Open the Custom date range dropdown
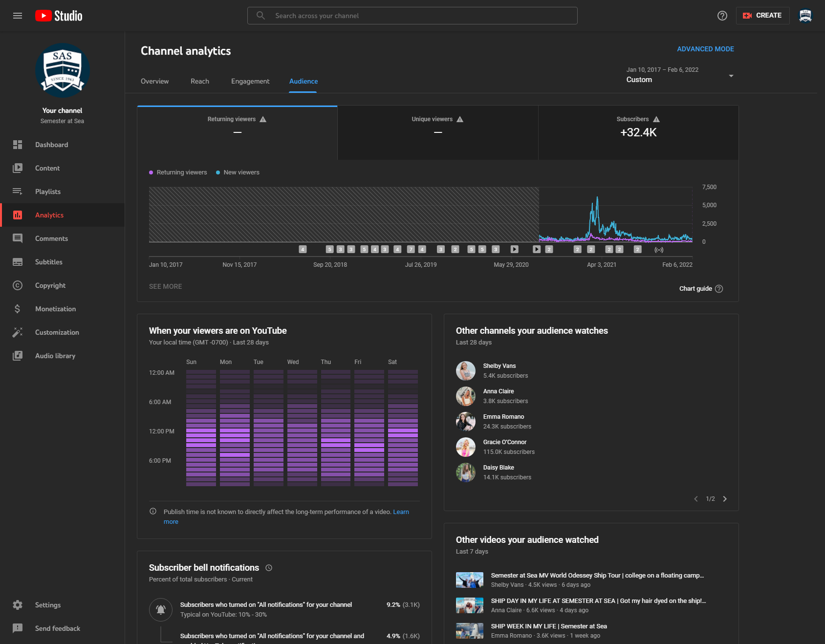The width and height of the screenshot is (825, 644). click(x=680, y=75)
